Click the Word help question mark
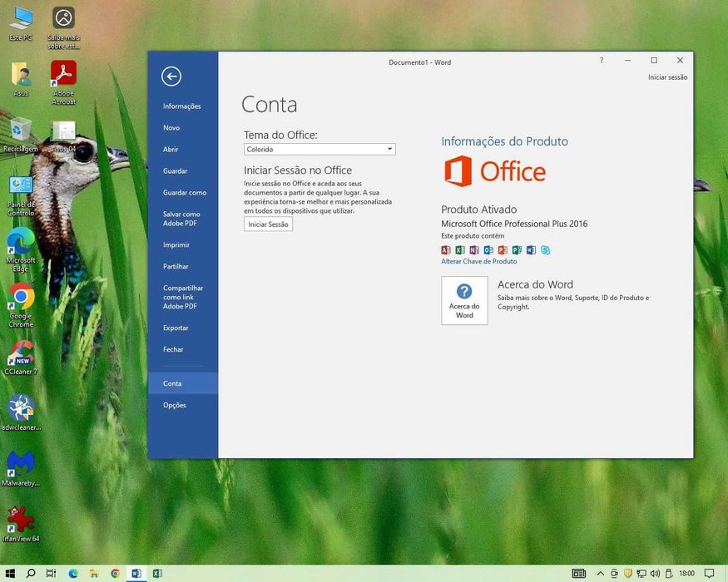The image size is (728, 582). point(602,61)
